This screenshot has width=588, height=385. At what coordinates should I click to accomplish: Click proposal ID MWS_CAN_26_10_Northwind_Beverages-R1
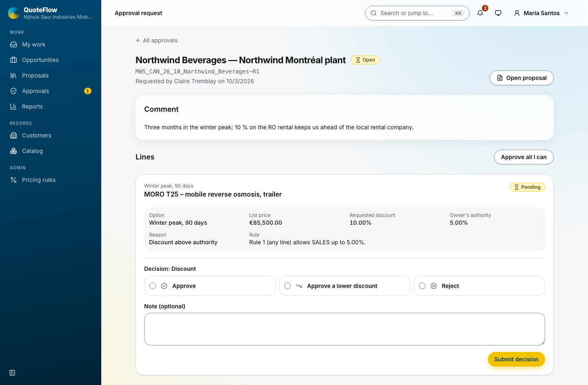[198, 71]
